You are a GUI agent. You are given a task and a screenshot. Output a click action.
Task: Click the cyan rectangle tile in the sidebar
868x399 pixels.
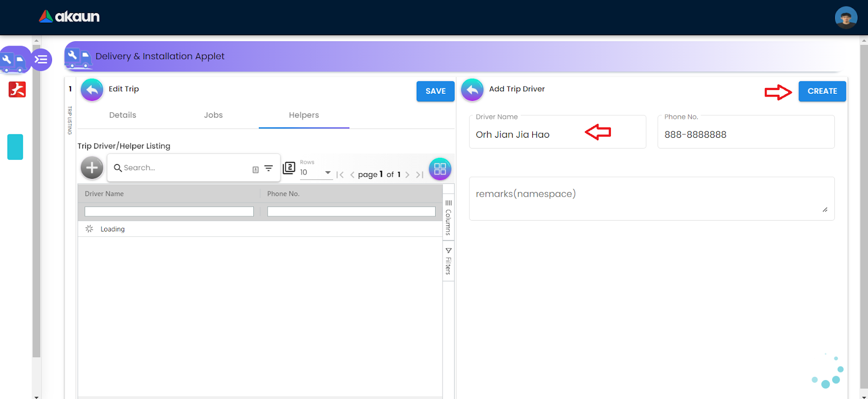coord(15,147)
